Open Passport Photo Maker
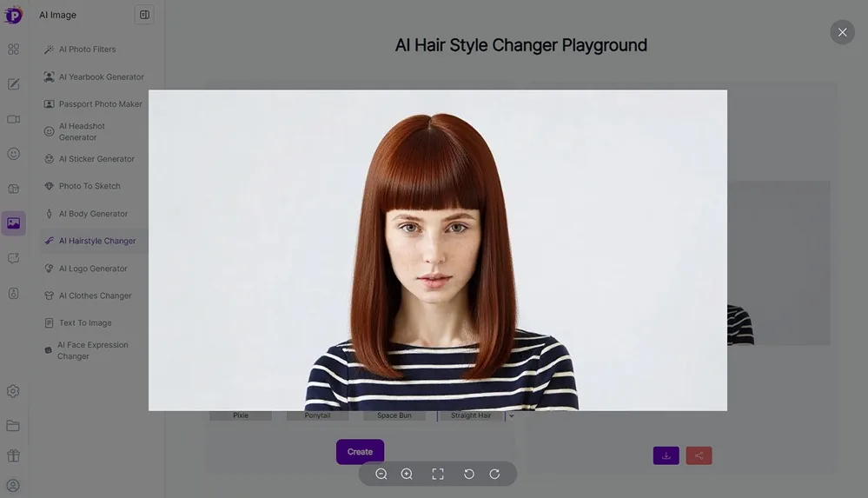The image size is (868, 498). pyautogui.click(x=100, y=104)
